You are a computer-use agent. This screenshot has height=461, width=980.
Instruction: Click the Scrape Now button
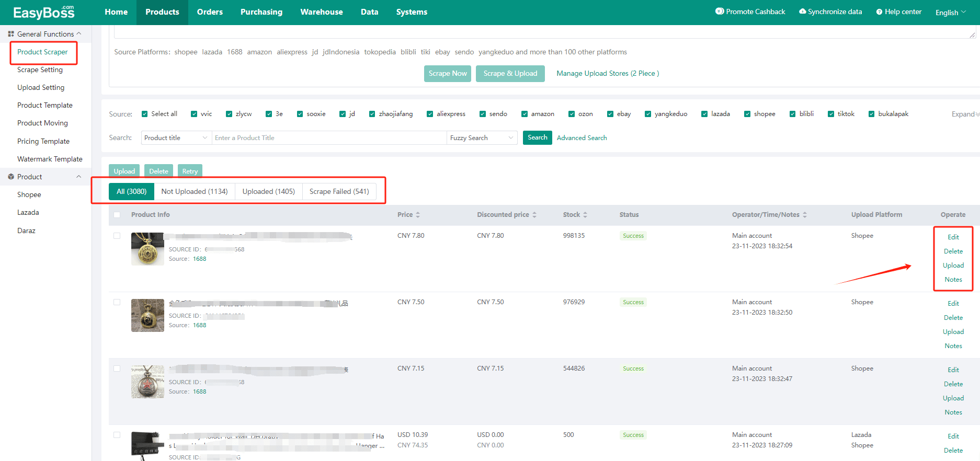point(448,73)
